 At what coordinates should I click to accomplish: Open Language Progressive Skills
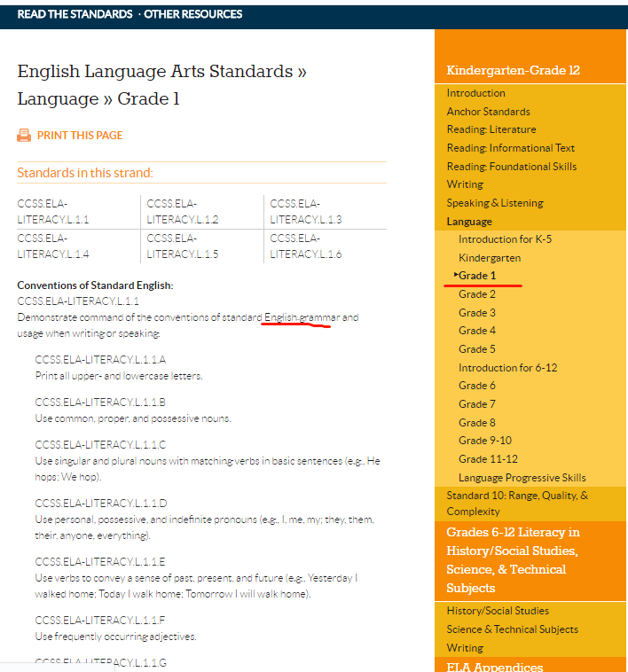point(522,478)
